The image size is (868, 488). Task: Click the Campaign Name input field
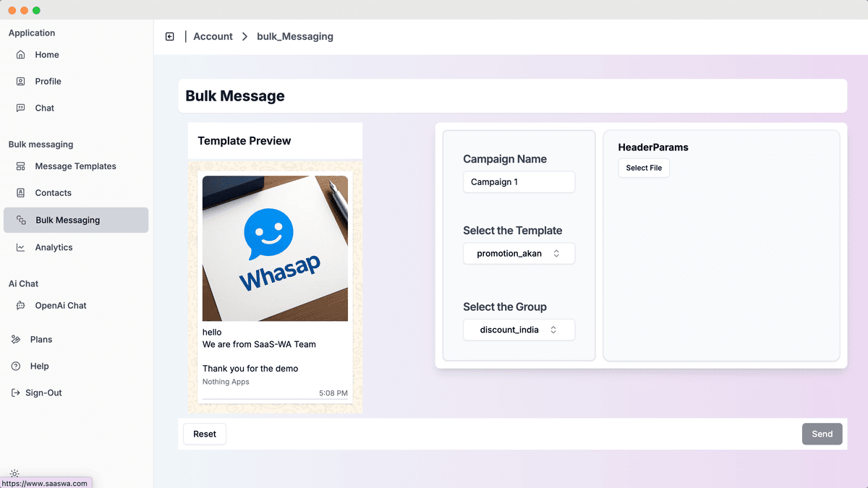(519, 181)
